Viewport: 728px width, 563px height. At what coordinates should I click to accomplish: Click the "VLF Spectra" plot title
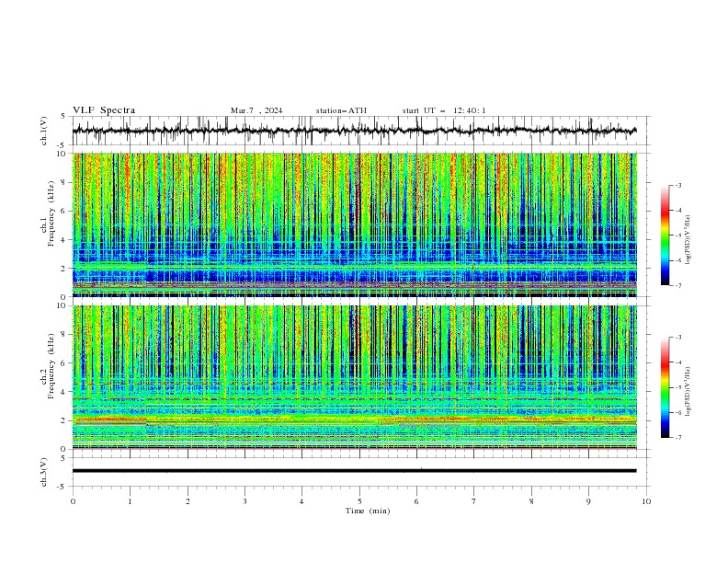point(104,110)
